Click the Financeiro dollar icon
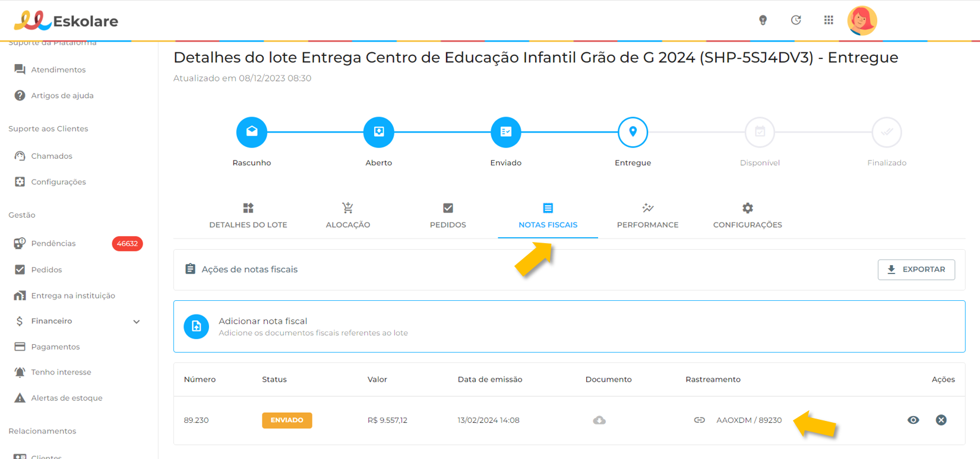980x459 pixels. (x=20, y=321)
